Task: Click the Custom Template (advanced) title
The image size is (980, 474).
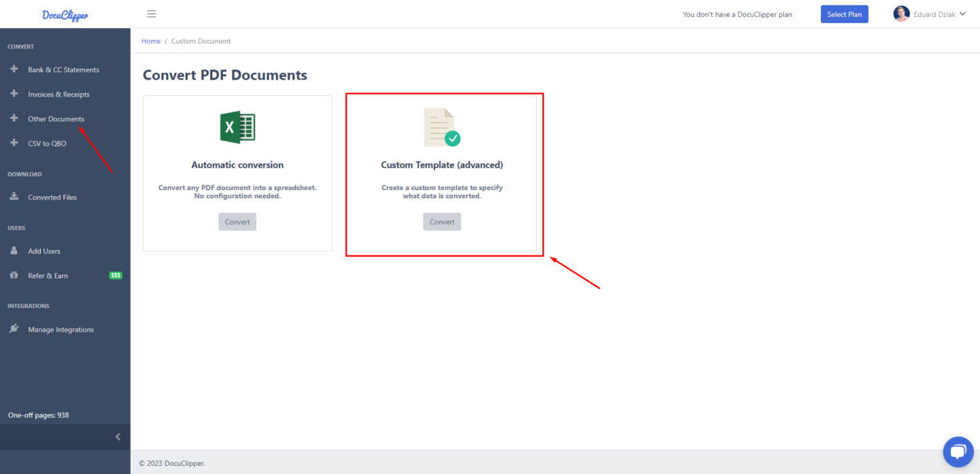Action: point(442,165)
